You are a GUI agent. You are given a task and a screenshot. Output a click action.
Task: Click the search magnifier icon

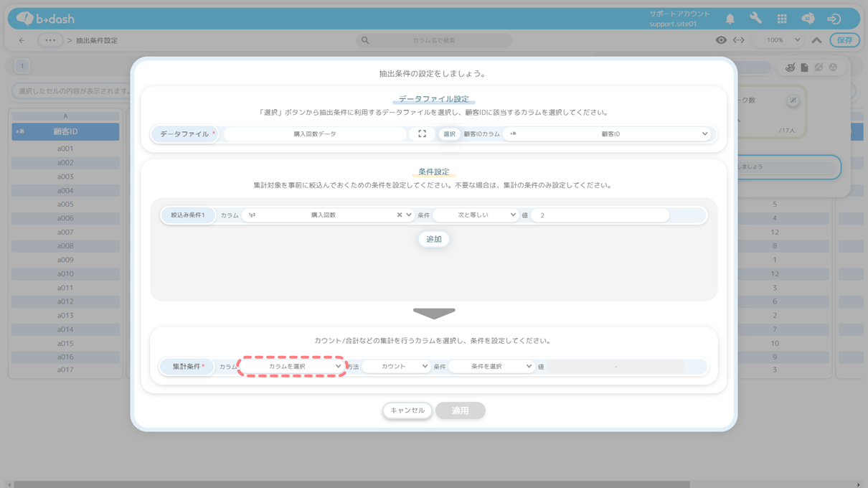[365, 40]
